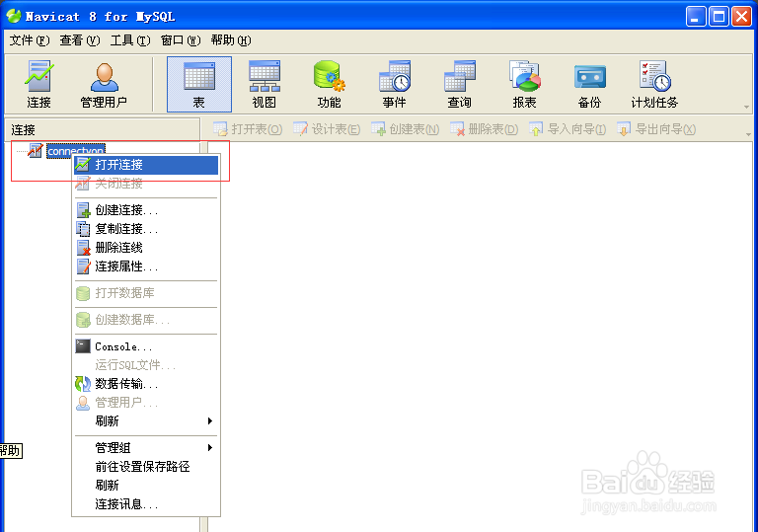Open the 查询 (Query) toolbar icon
The height and width of the screenshot is (532, 758).
pos(459,85)
